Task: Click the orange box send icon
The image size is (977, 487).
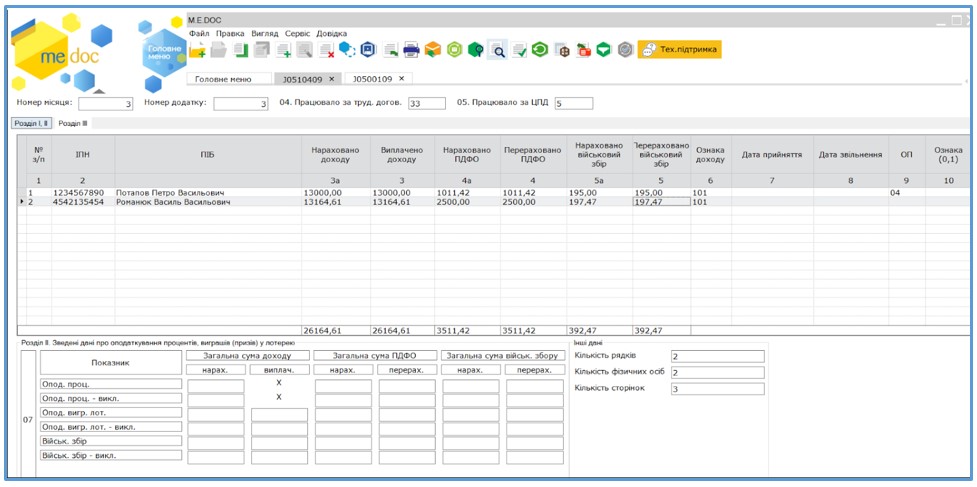Action: point(432,49)
